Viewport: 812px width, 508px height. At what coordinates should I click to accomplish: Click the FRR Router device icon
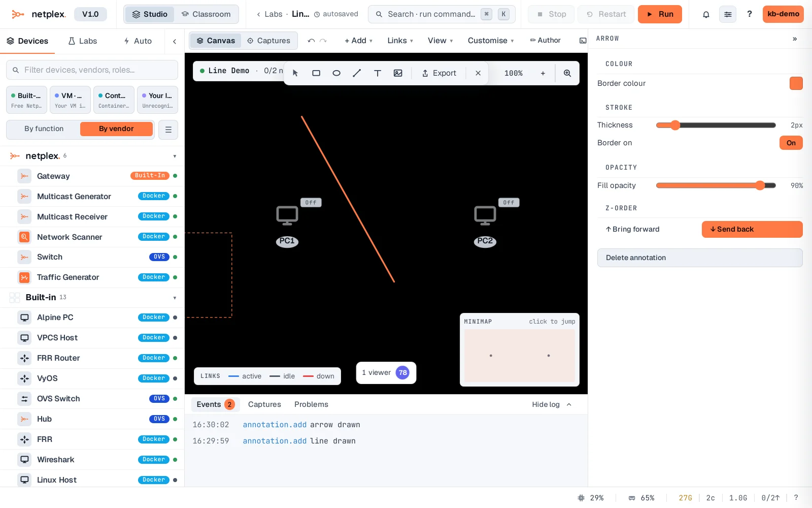click(24, 358)
